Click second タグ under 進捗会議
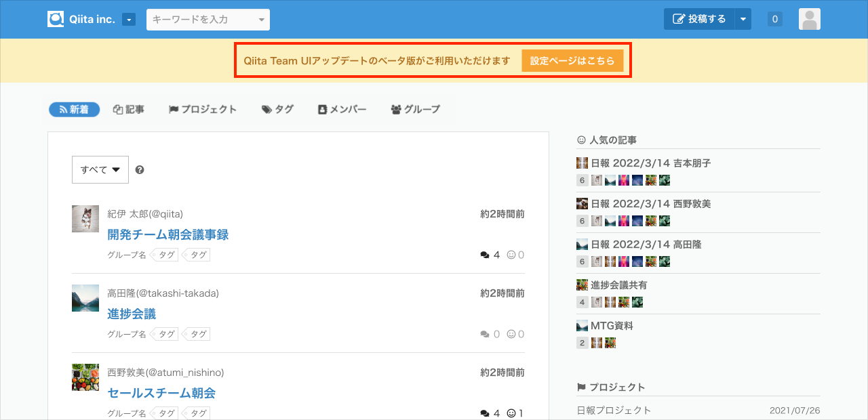 pyautogui.click(x=197, y=335)
